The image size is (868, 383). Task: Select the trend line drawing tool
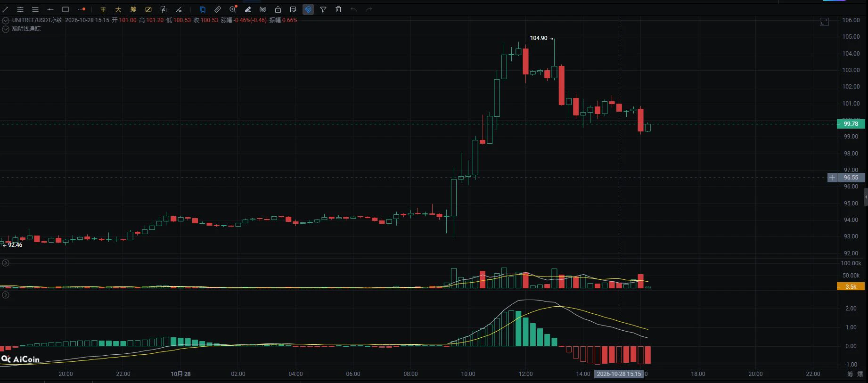click(5, 9)
